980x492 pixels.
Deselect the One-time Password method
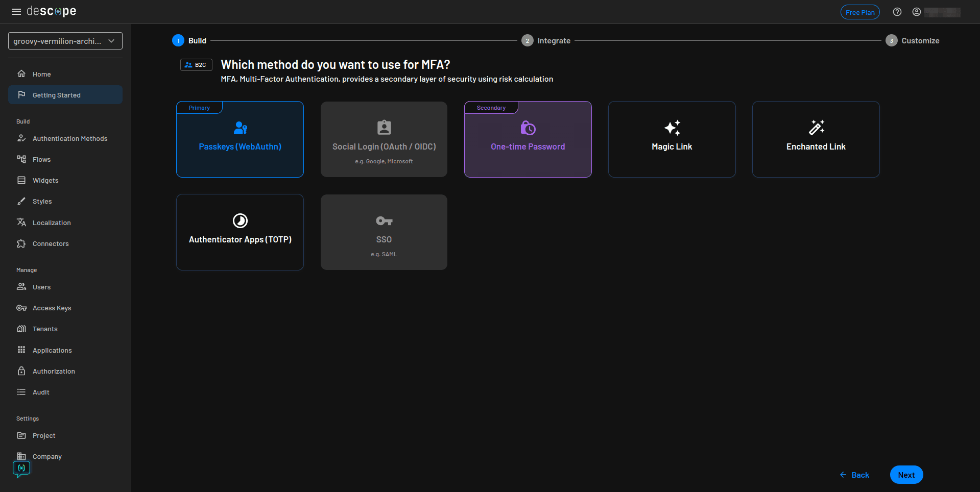(x=528, y=139)
